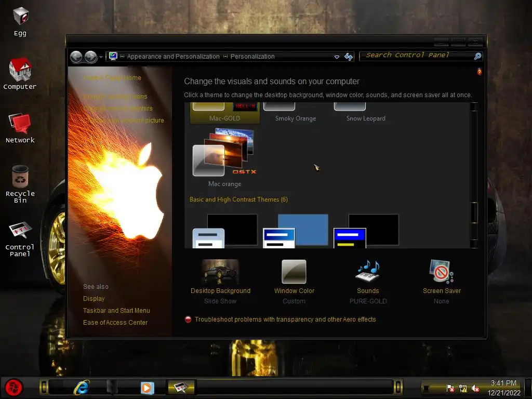Launch Internet Explorer from taskbar
The image size is (532, 399).
click(82, 387)
